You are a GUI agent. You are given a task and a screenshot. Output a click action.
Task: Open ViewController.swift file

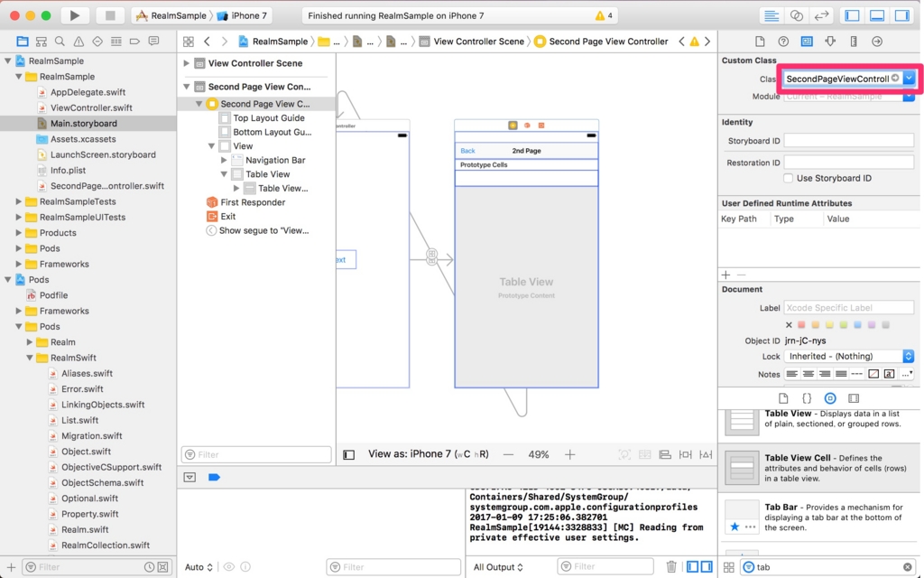(91, 107)
